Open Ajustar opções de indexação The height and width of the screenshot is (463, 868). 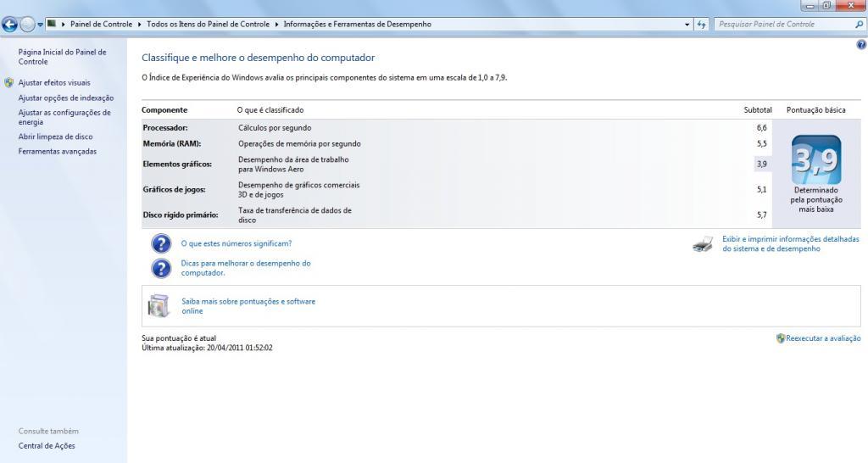click(x=66, y=98)
